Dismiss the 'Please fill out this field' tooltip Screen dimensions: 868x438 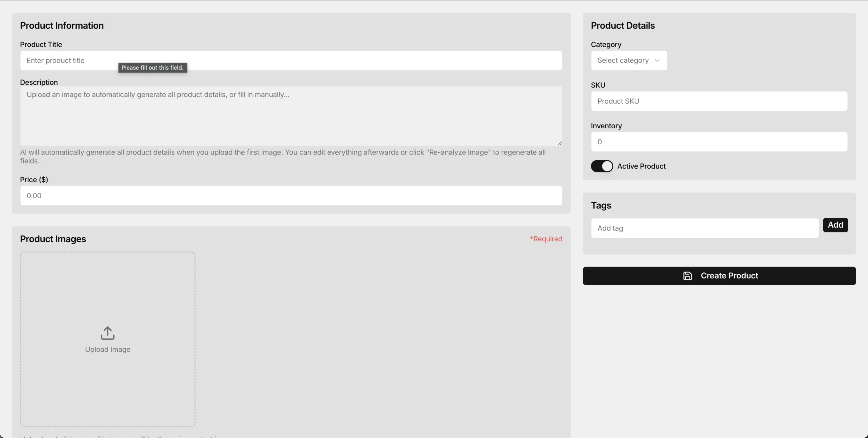pyautogui.click(x=152, y=68)
